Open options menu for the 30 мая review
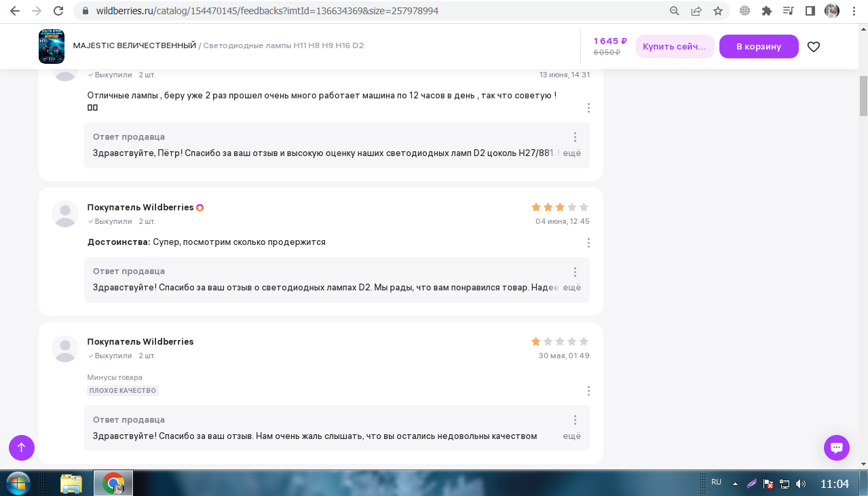 point(588,391)
